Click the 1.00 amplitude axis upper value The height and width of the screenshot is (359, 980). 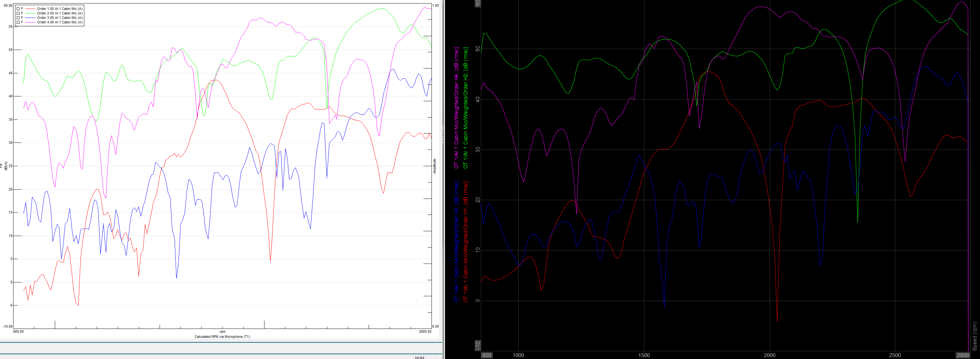point(436,6)
